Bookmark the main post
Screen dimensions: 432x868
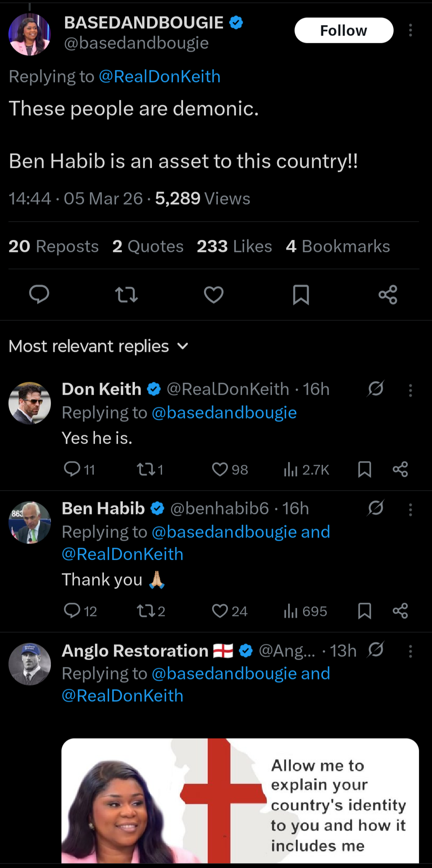click(x=301, y=294)
